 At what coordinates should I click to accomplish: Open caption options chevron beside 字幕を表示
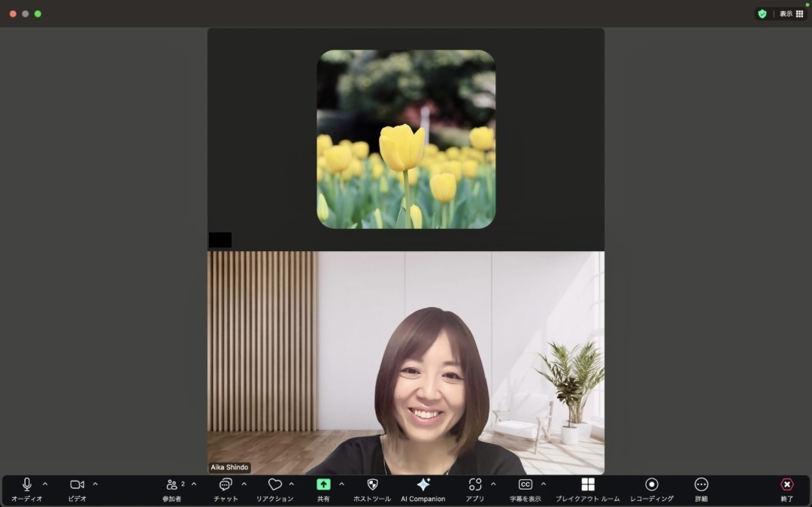[544, 484]
